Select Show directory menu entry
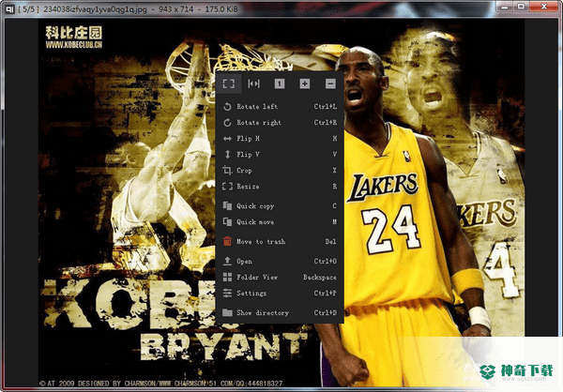Screen dimensions: 563x392 [280, 312]
